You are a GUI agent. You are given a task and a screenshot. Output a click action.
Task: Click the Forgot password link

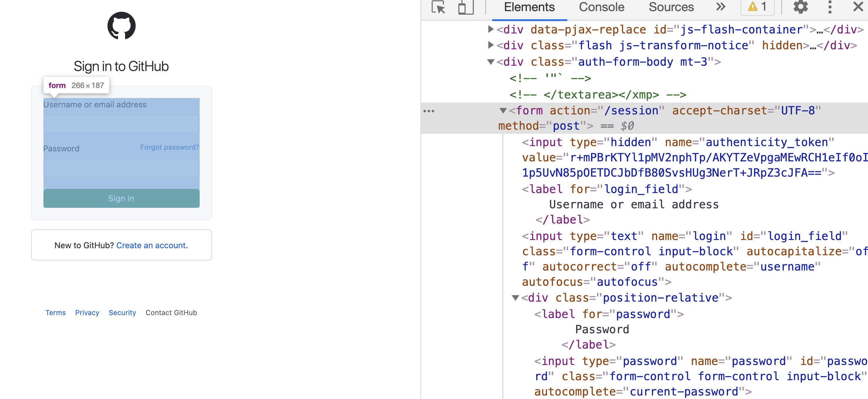click(x=169, y=147)
